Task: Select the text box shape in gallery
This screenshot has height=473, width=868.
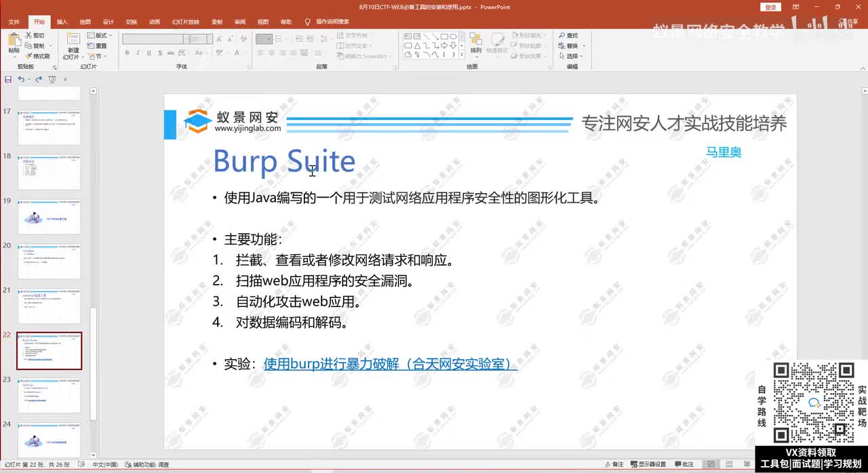Action: (408, 37)
